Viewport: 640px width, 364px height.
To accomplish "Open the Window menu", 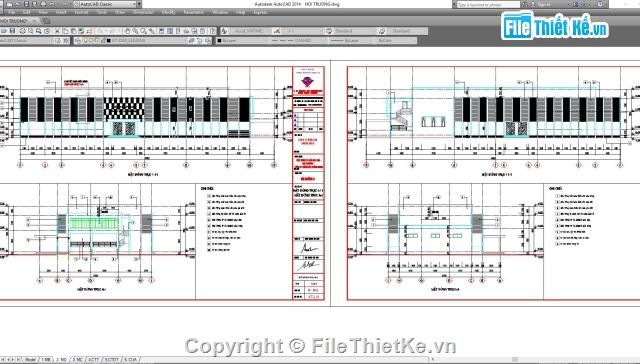I will point(220,12).
